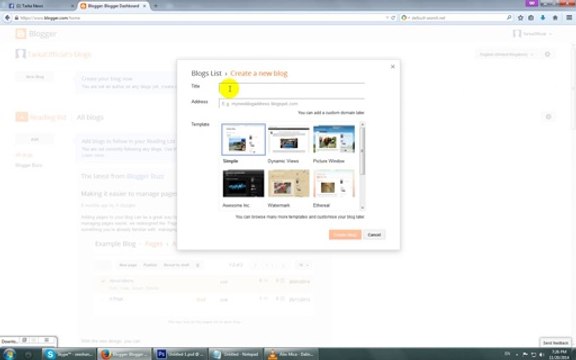The width and height of the screenshot is (576, 360).
Task: Click the Reading list gear icon
Action: (x=548, y=117)
